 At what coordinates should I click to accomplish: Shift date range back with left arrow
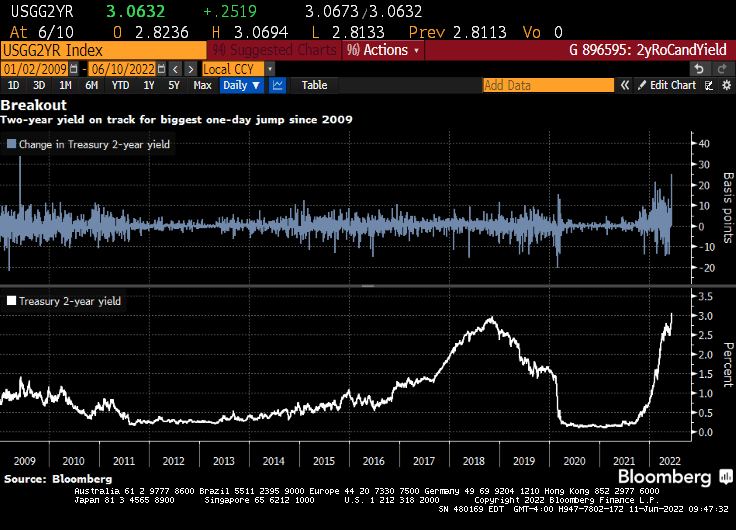click(176, 68)
